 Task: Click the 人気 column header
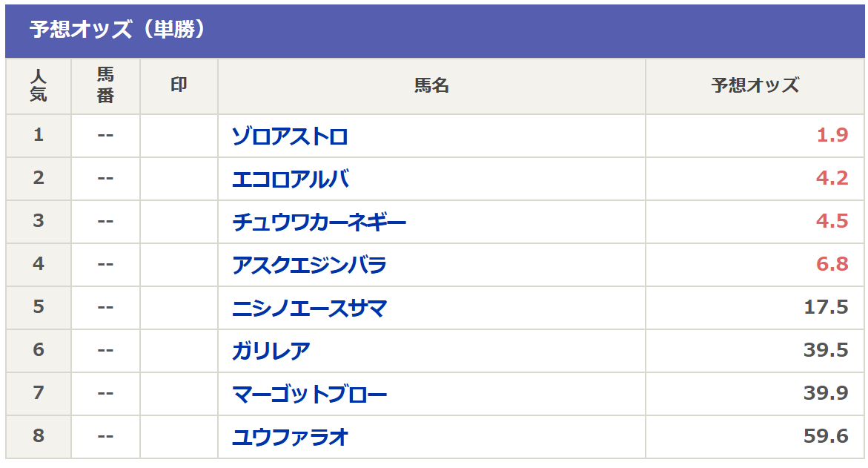pos(39,86)
